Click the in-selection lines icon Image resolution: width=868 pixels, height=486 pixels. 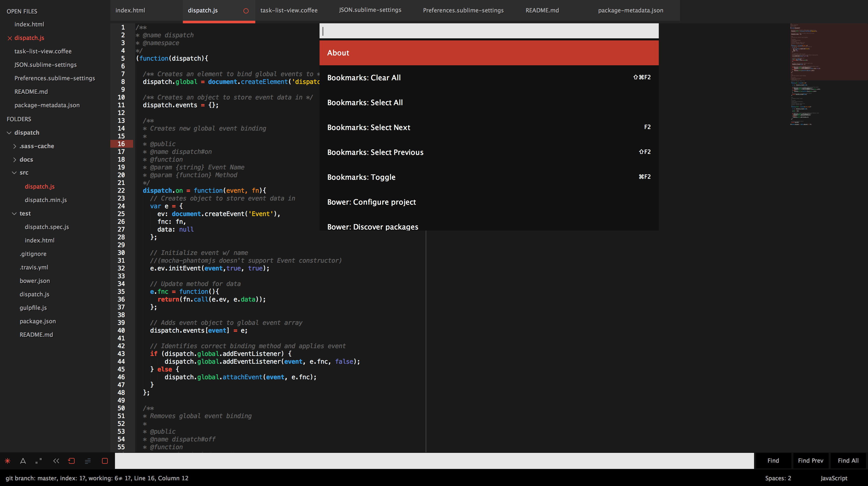pyautogui.click(x=88, y=461)
